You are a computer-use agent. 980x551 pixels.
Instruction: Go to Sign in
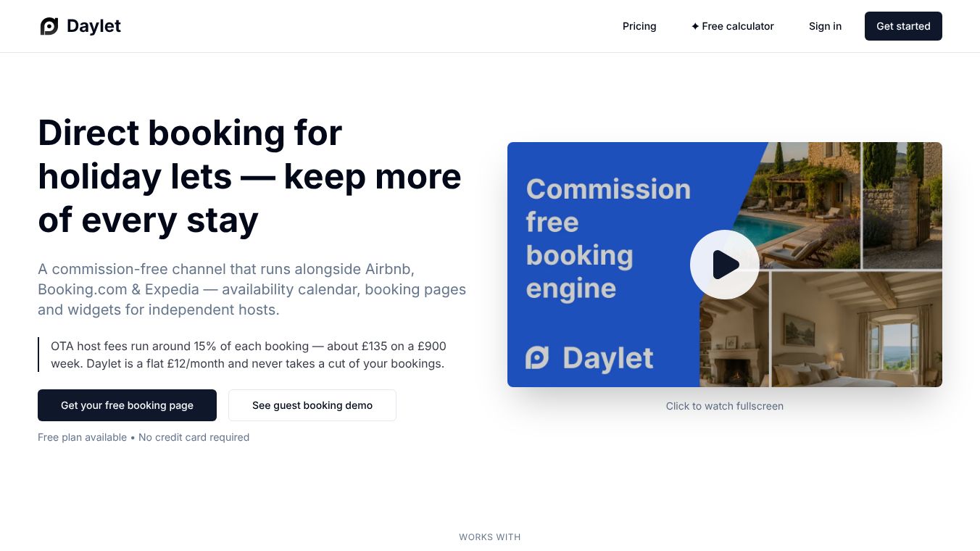point(825,26)
